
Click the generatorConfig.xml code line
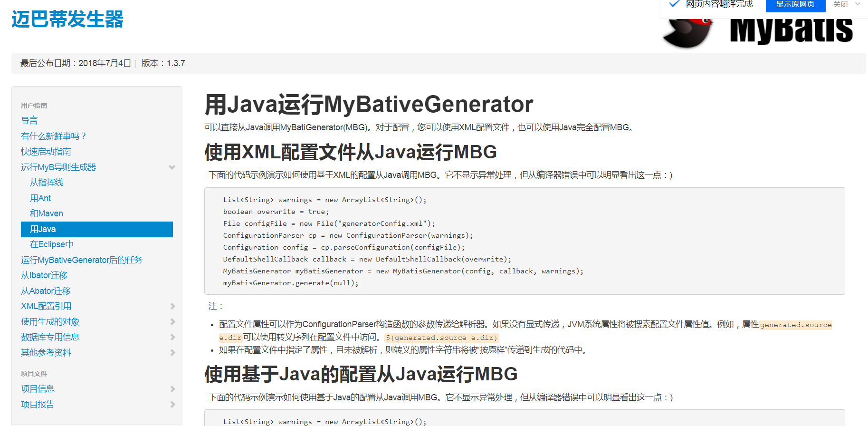(x=329, y=223)
